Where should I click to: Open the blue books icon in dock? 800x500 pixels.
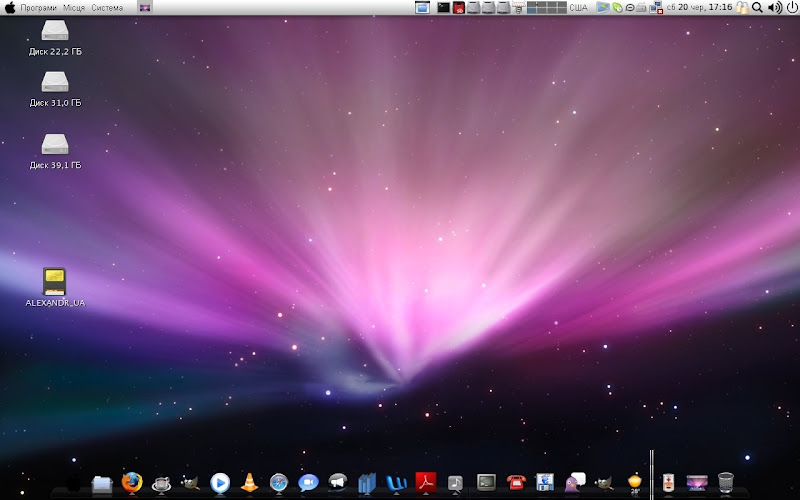pos(367,483)
